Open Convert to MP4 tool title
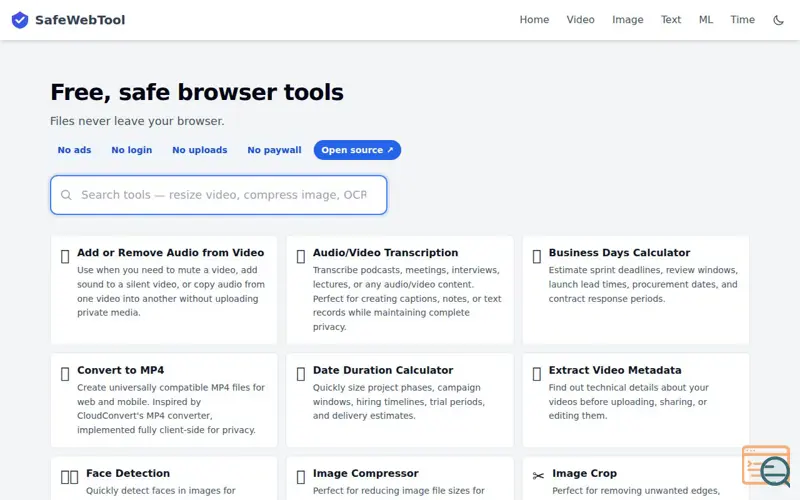Image resolution: width=800 pixels, height=500 pixels. pos(121,370)
